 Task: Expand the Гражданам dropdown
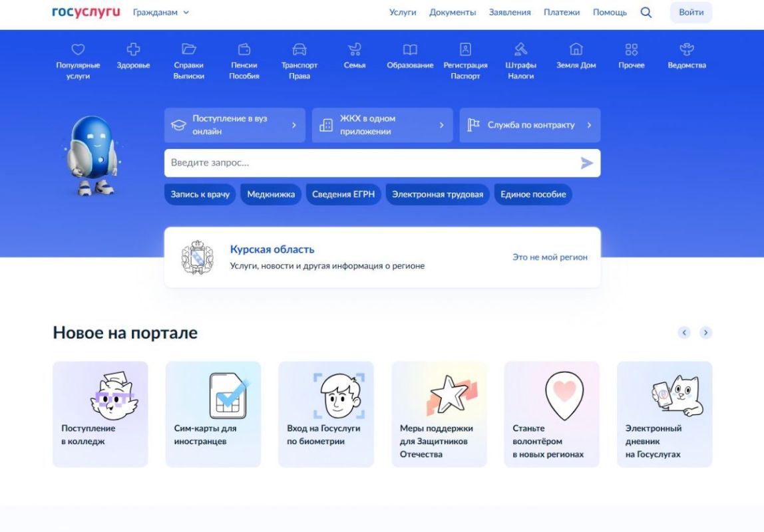click(x=161, y=13)
